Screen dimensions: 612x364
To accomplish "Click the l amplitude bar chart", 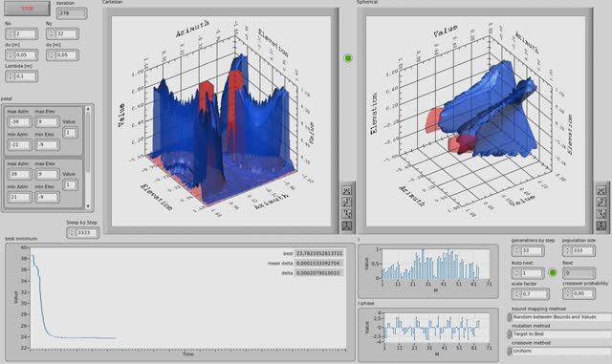I will 436,264.
